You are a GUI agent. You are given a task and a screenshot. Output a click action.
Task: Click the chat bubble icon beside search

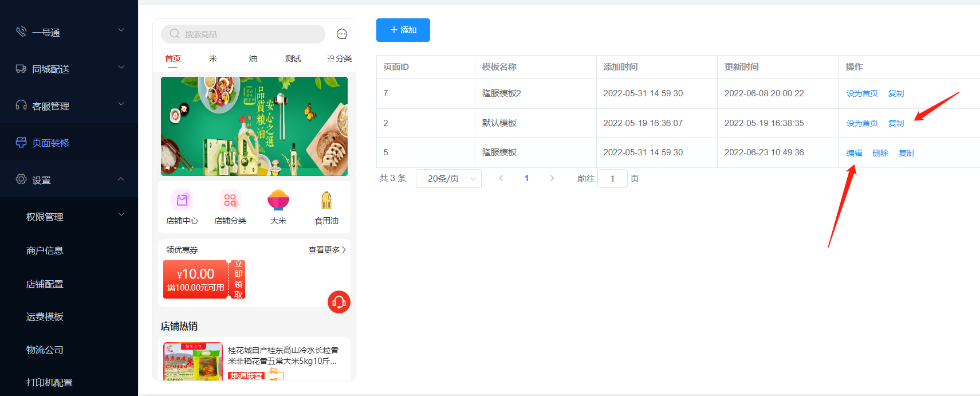pos(341,34)
